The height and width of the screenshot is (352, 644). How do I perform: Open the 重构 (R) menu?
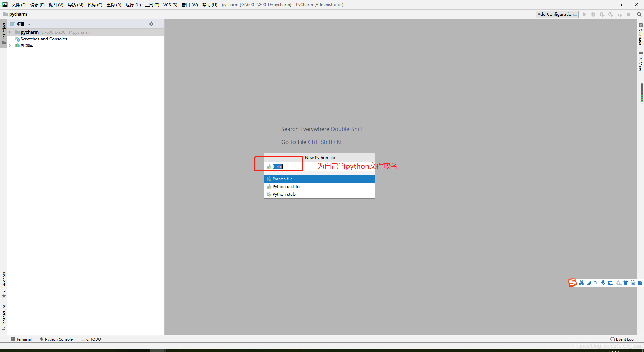tap(114, 5)
